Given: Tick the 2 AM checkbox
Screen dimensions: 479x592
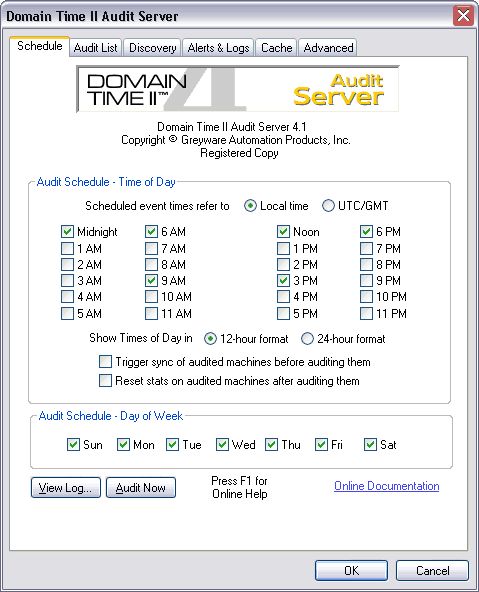Looking at the screenshot, I should click(67, 264).
